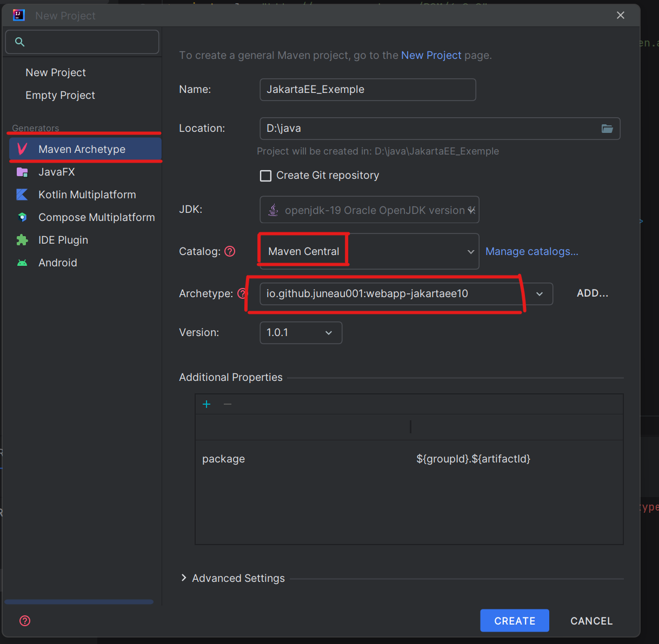Click the ${groupId}.${artifactId} value
659x644 pixels.
pos(473,459)
